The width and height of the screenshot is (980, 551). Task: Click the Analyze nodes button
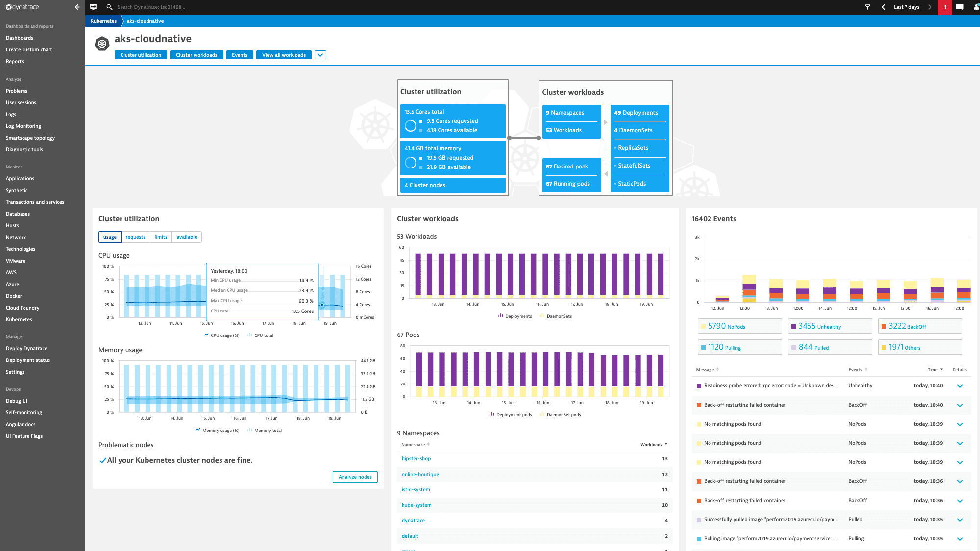[x=355, y=477]
